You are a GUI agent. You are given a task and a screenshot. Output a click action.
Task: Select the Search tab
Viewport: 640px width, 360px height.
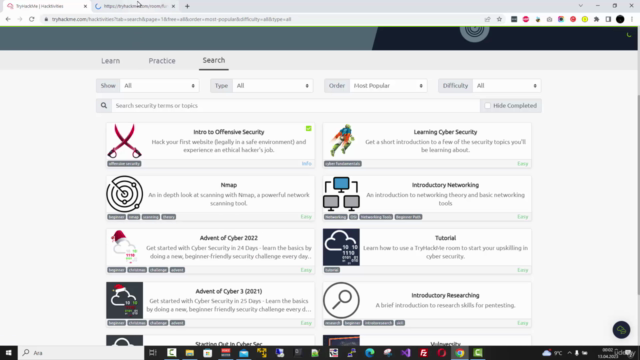click(214, 60)
